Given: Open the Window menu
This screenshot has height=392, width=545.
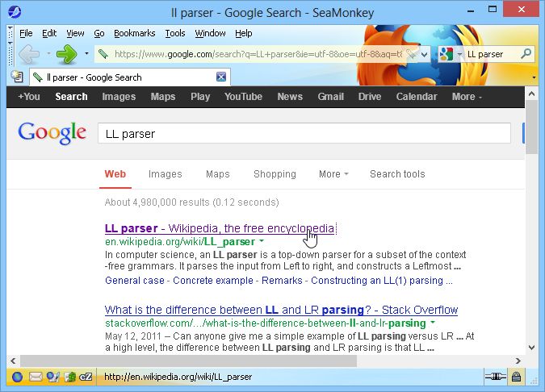Looking at the screenshot, I should [210, 33].
